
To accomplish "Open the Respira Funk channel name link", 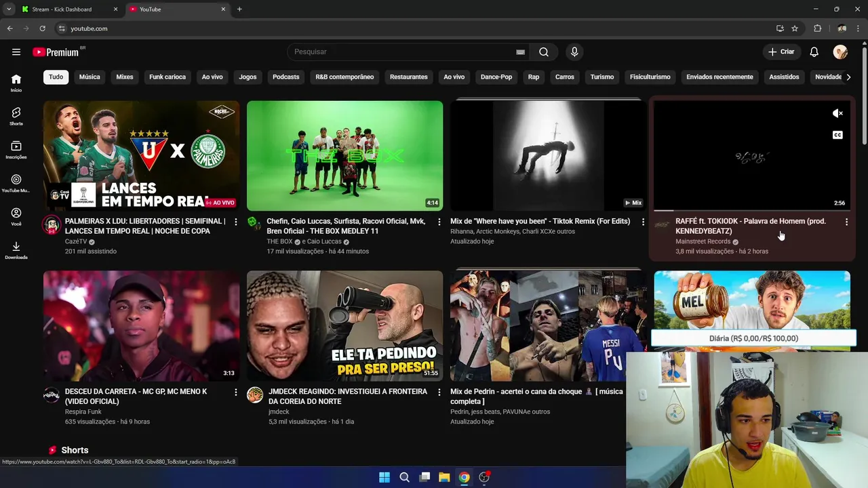I will [x=83, y=411].
